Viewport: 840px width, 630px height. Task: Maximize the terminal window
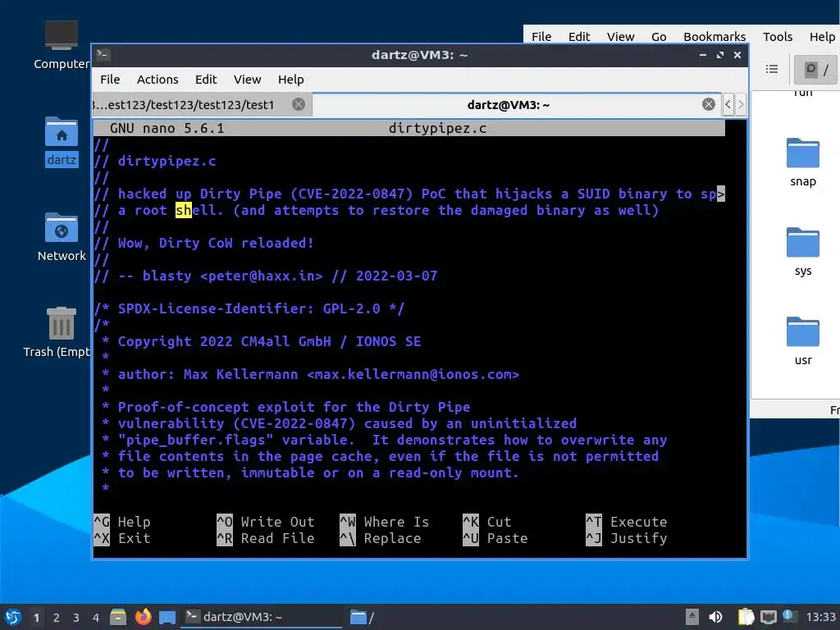pyautogui.click(x=720, y=55)
